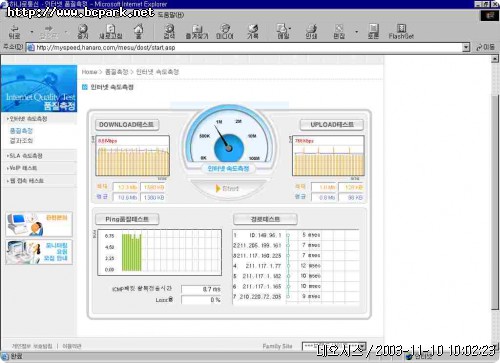Click the Refresh (새로고침) toolbar icon
This screenshot has width=500, height=363.
point(110,32)
